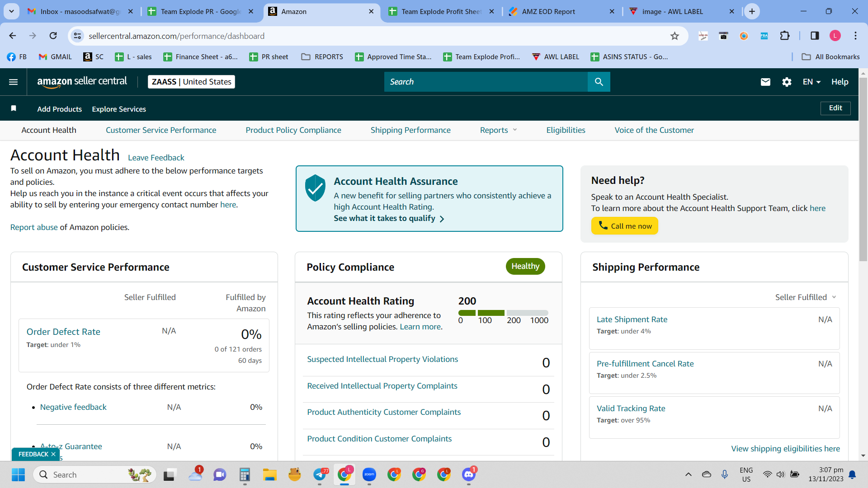Open Customer Service Performance tab

[161, 130]
